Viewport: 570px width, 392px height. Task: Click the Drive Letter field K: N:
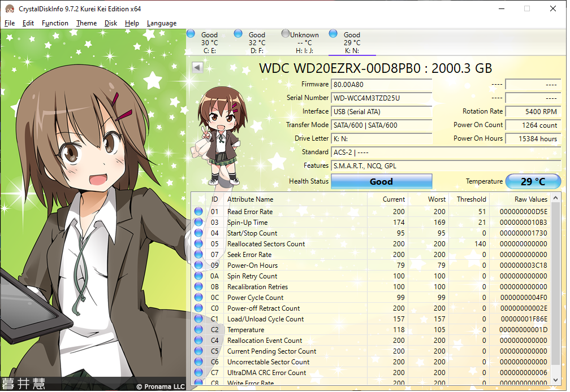pyautogui.click(x=381, y=138)
